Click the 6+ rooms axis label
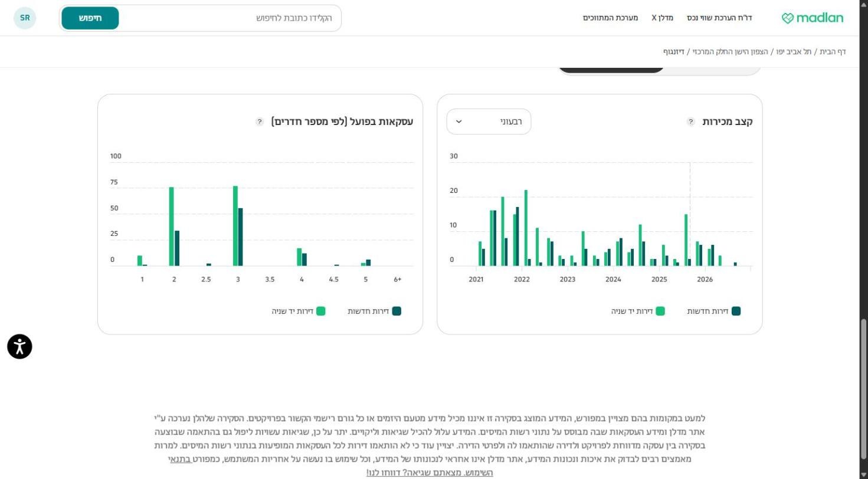 398,279
